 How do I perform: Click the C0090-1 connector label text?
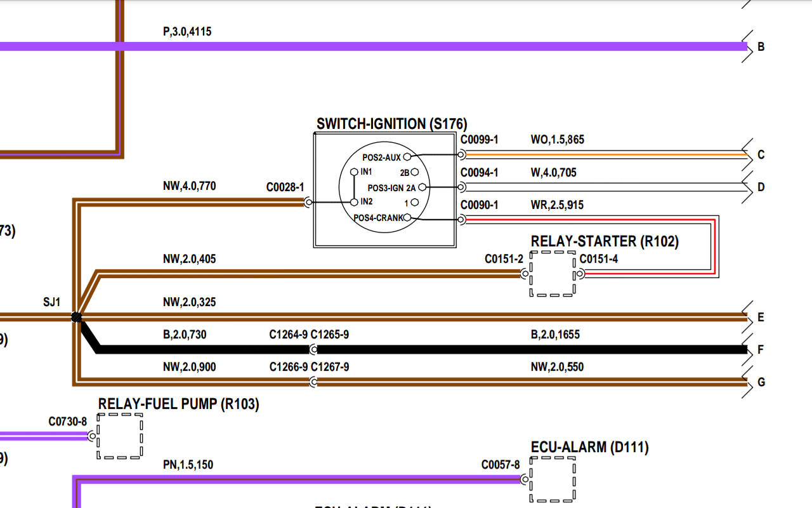click(x=480, y=205)
